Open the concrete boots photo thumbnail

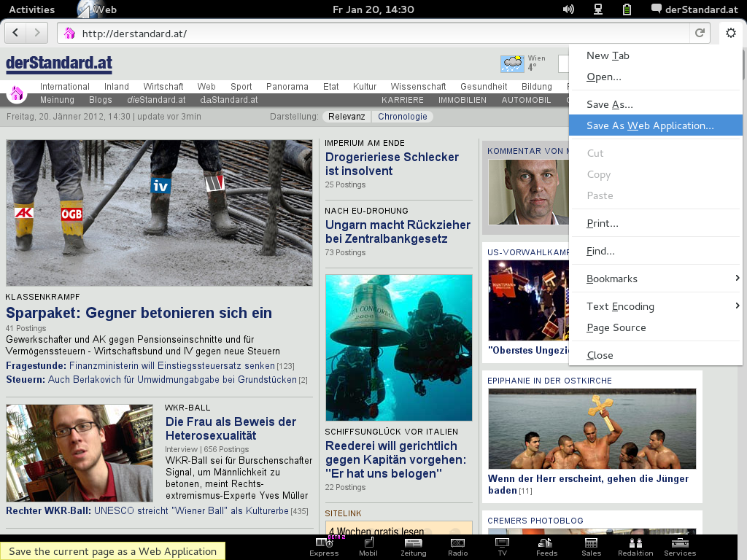tap(159, 213)
